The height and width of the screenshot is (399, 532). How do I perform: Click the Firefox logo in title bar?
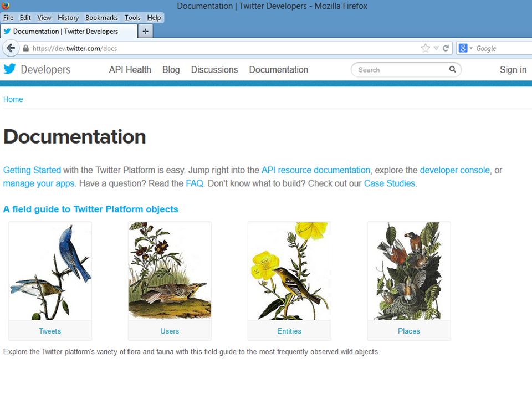click(6, 5)
